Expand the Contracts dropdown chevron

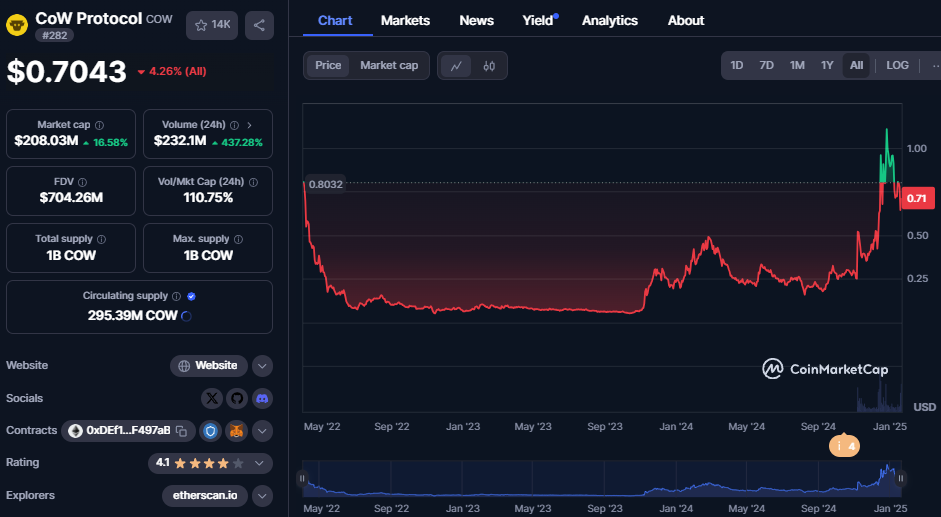pos(262,431)
